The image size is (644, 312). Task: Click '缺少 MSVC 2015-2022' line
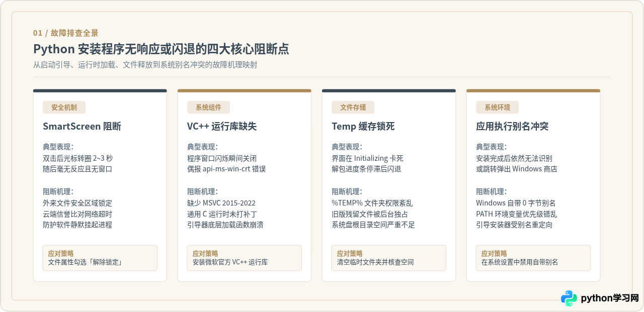coord(221,203)
